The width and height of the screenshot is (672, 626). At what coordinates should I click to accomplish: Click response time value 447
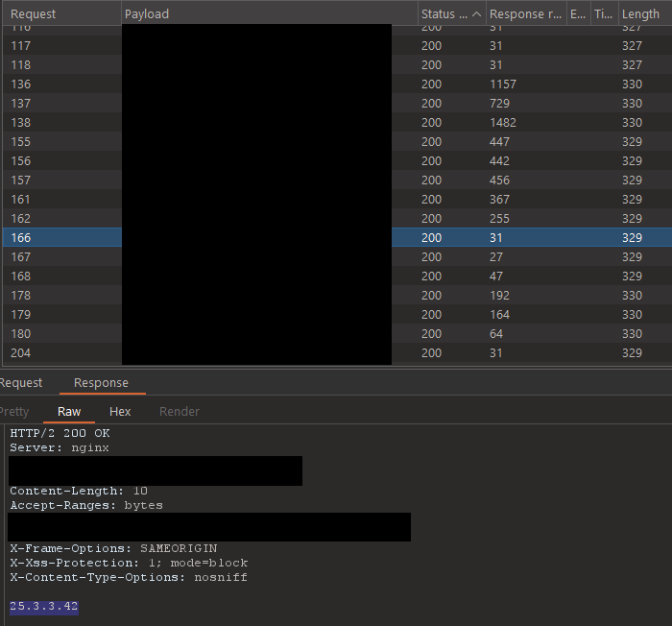click(x=499, y=141)
